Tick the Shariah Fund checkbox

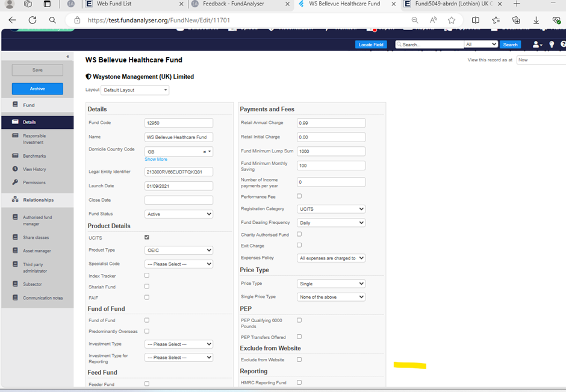[x=147, y=286]
